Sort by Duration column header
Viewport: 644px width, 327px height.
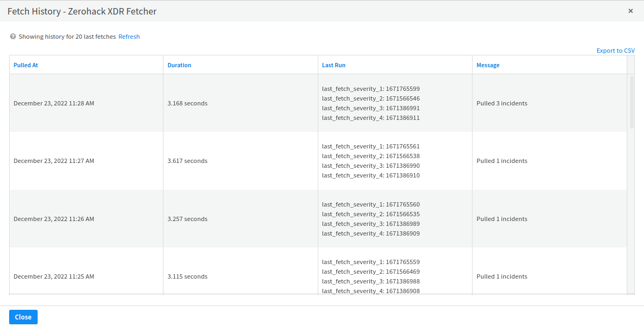pyautogui.click(x=180, y=65)
